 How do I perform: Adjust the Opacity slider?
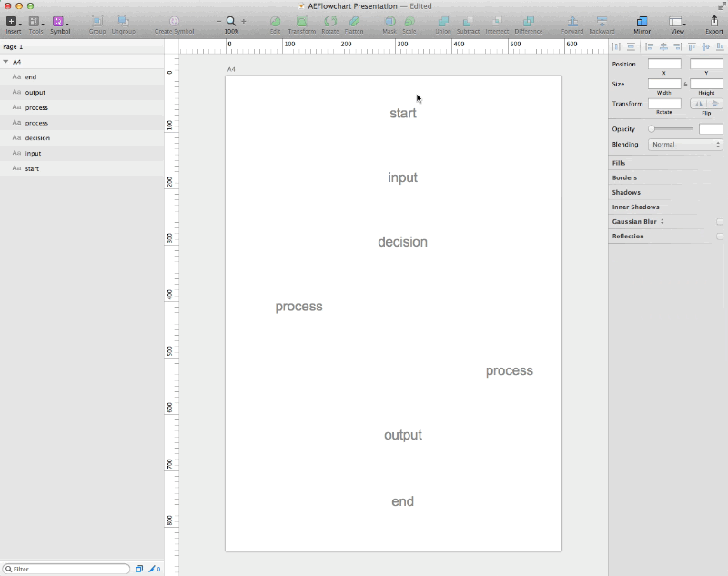[671, 129]
